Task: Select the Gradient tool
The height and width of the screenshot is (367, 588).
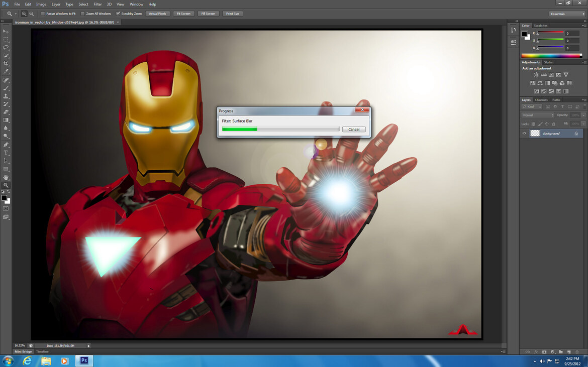Action: coord(6,120)
